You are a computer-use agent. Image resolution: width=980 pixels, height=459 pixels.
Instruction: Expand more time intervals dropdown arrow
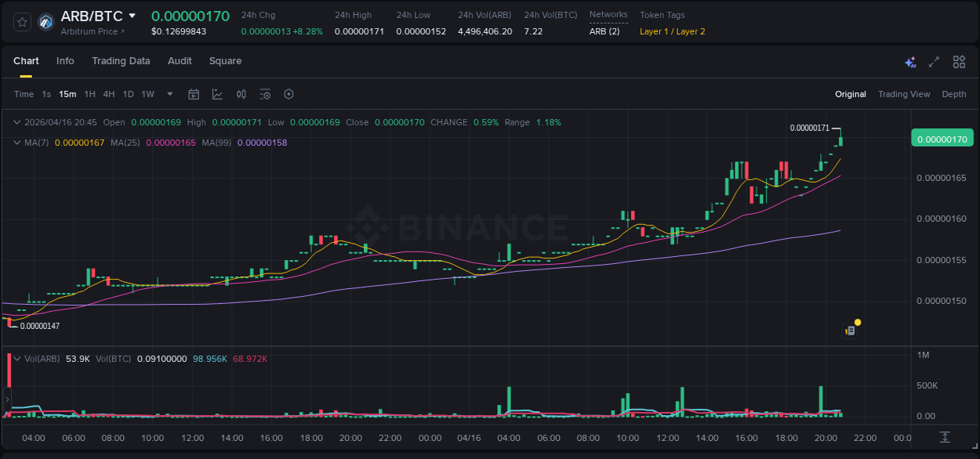click(169, 94)
